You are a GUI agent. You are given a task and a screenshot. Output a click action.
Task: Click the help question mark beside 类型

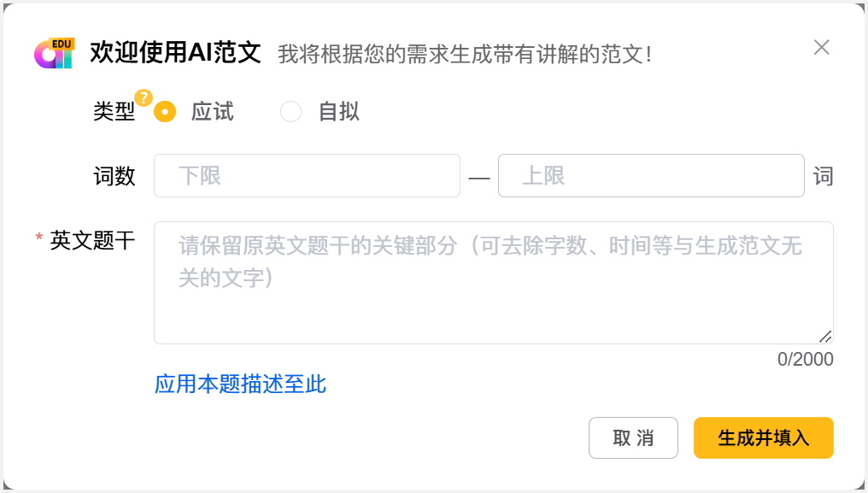click(144, 97)
